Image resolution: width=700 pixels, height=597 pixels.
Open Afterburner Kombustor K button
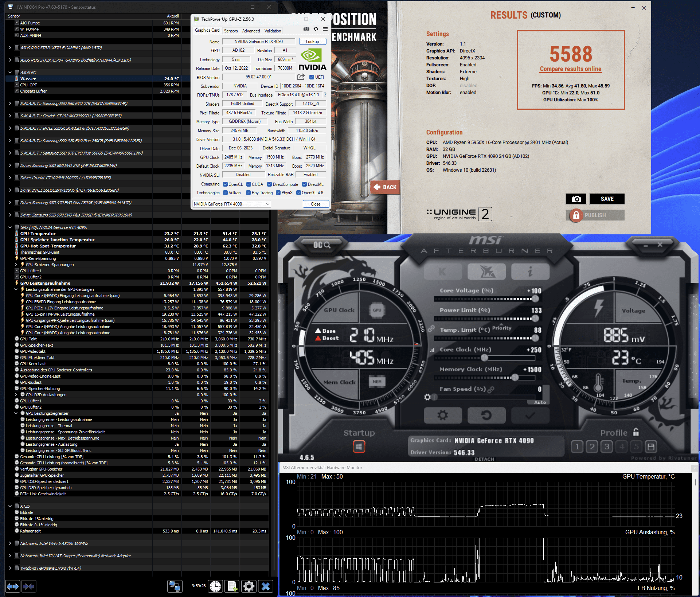(x=443, y=272)
